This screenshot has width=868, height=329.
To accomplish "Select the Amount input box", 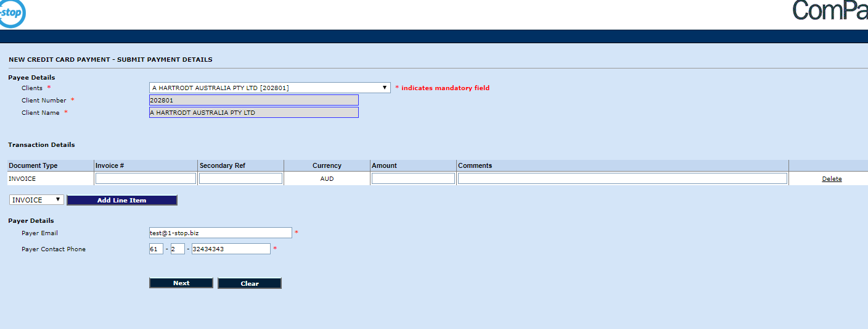I will [x=413, y=178].
